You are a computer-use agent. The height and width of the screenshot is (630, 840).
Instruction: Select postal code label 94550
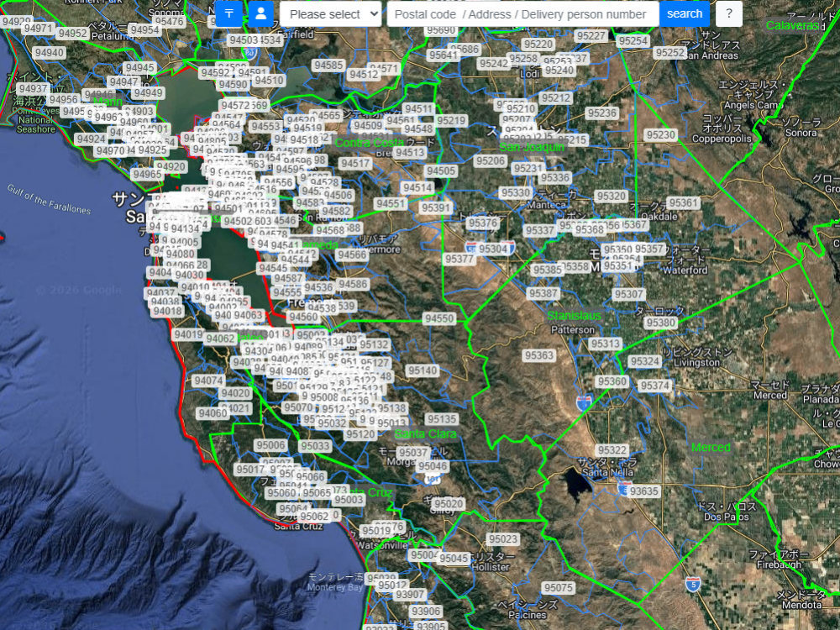[439, 318]
